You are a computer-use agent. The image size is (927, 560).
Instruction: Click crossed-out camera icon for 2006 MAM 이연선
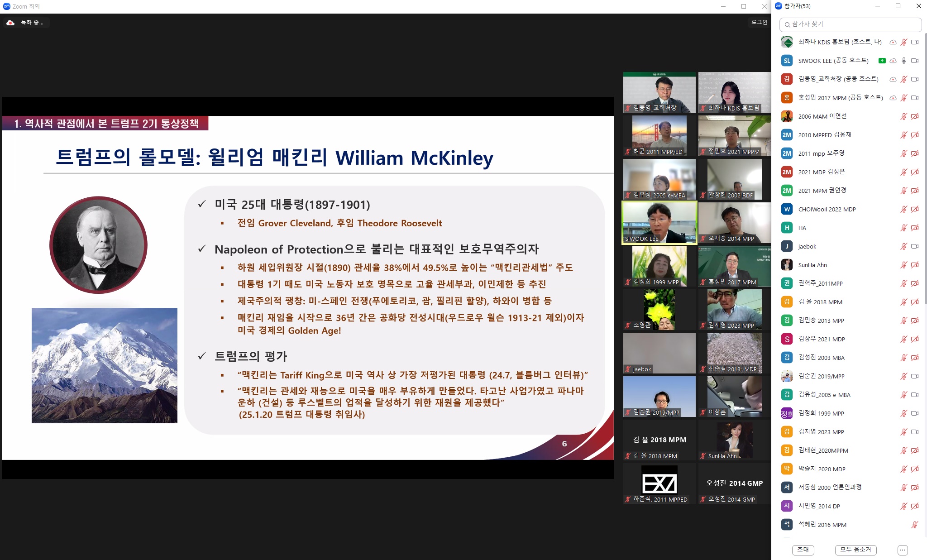tap(915, 116)
